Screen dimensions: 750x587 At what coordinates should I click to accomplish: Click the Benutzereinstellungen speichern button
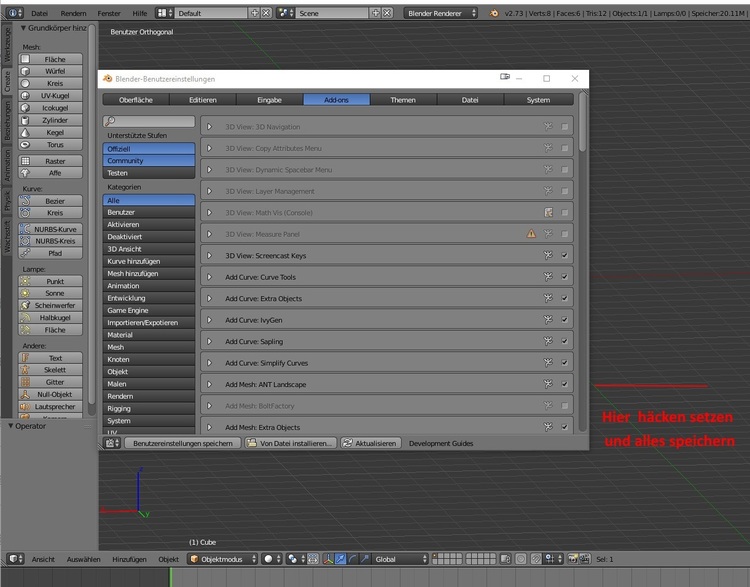pyautogui.click(x=182, y=442)
